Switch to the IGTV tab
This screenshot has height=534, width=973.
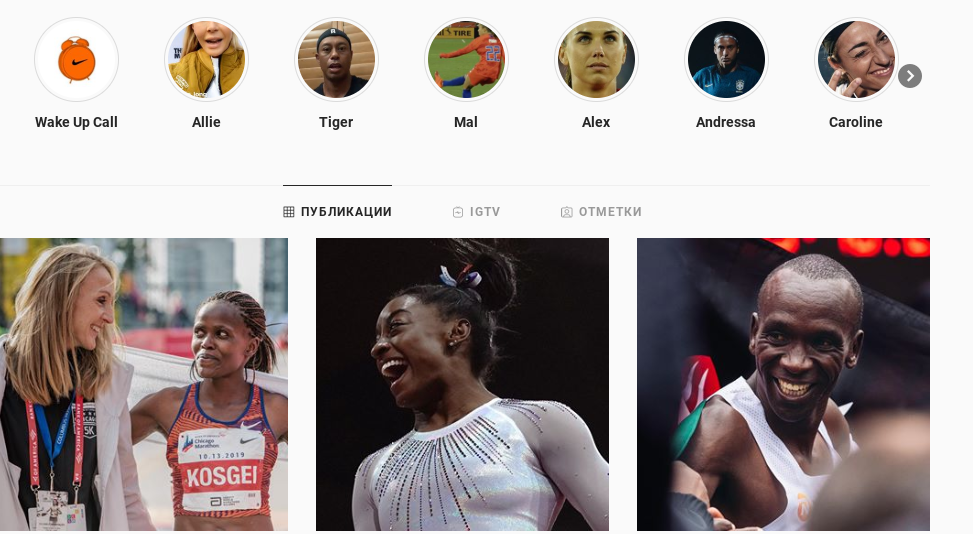tap(476, 211)
